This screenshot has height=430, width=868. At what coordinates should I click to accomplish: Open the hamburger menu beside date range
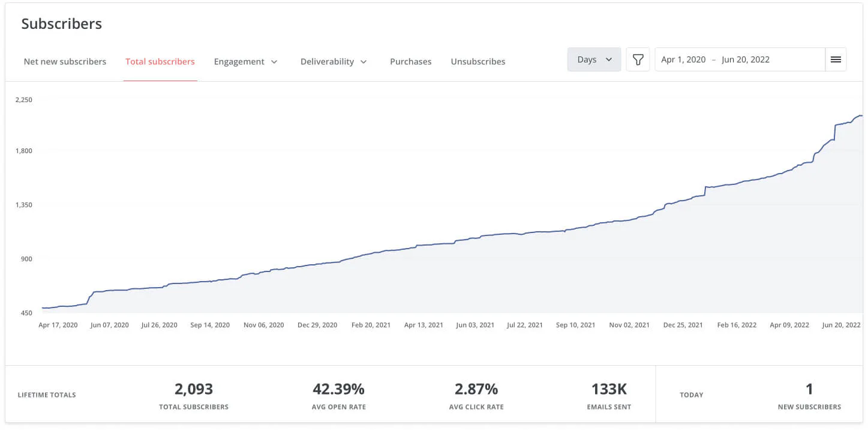[836, 59]
